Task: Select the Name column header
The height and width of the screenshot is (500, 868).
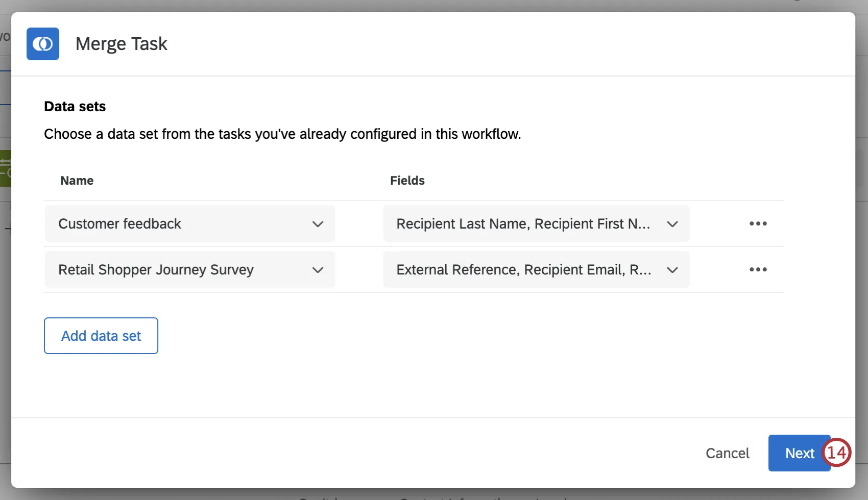Action: pos(77,180)
